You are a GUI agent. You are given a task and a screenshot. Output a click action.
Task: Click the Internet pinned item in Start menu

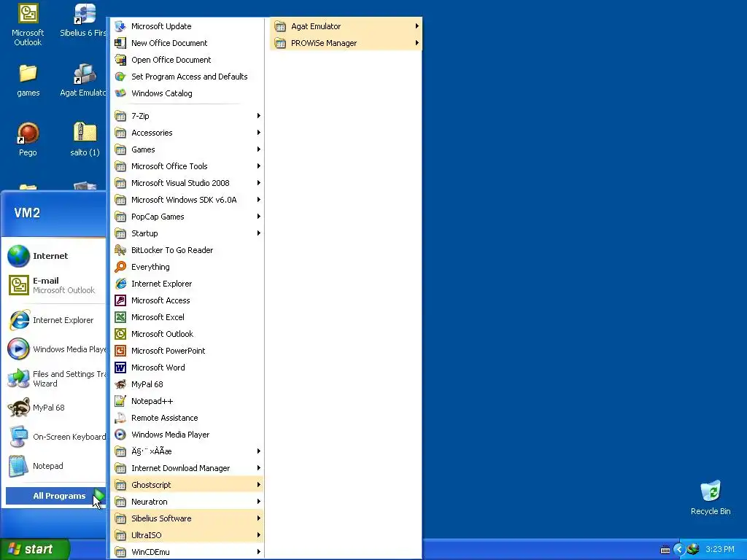pos(55,256)
